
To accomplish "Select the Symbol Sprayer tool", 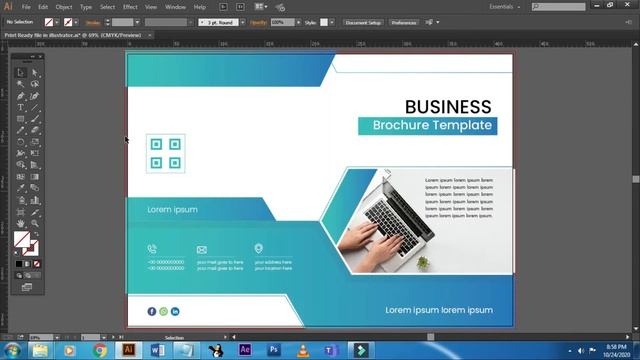I will (20, 200).
